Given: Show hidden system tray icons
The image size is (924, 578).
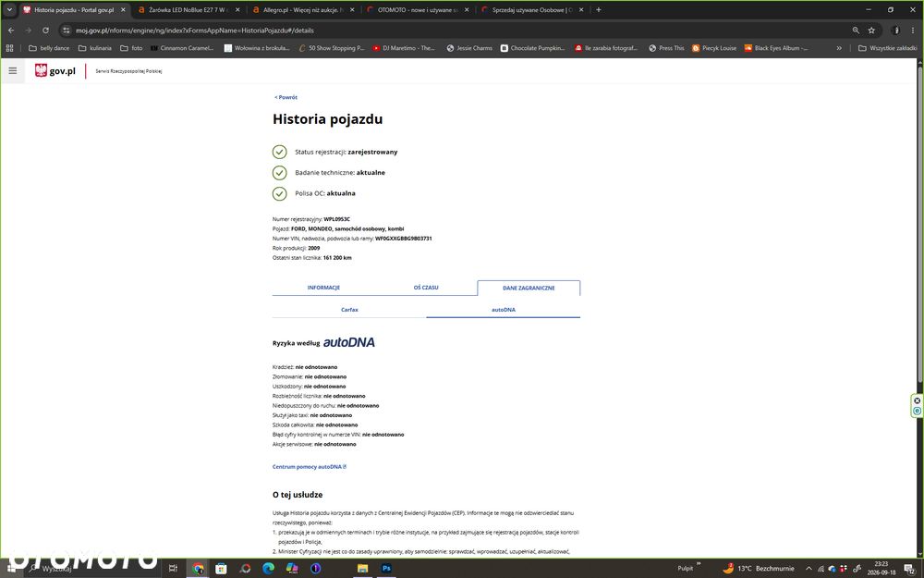Looking at the screenshot, I should pyautogui.click(x=808, y=569).
